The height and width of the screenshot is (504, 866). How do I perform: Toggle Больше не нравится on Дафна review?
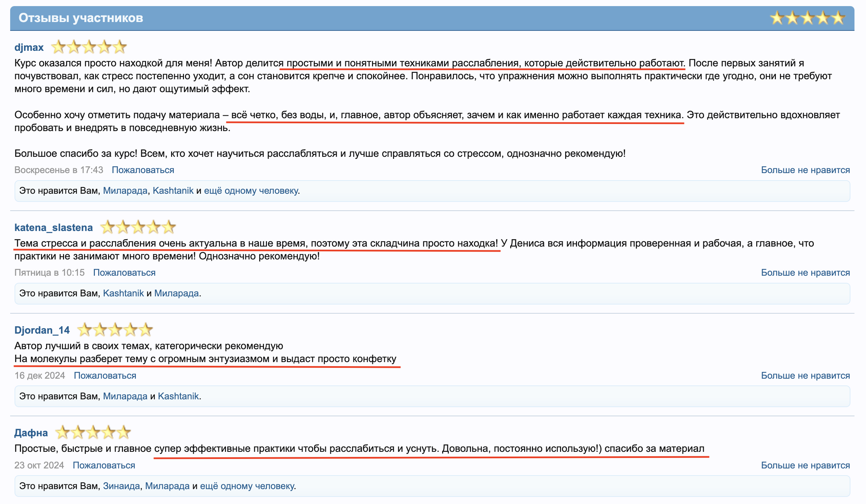805,465
